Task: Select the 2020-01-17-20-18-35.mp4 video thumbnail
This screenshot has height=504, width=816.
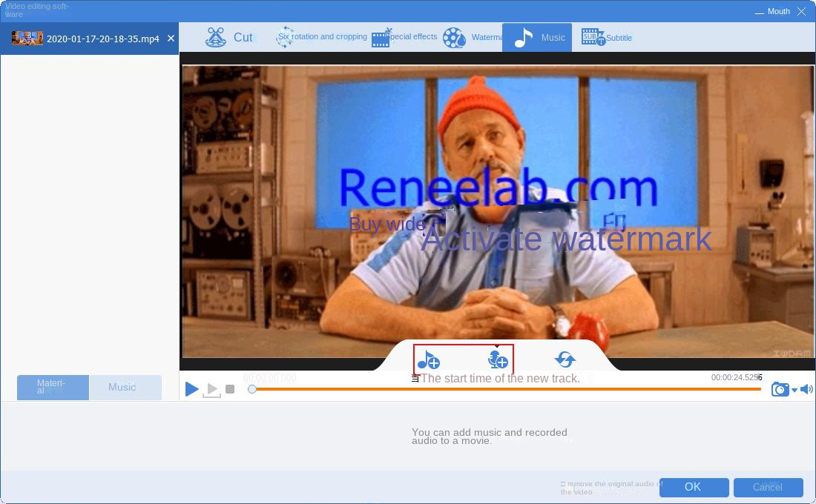Action: coord(27,38)
